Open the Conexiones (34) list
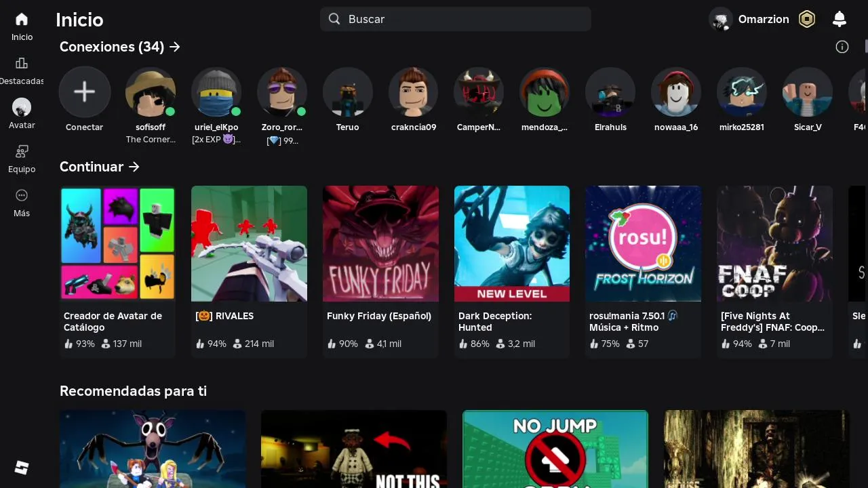Viewport: 868px width, 488px height. coord(120,47)
